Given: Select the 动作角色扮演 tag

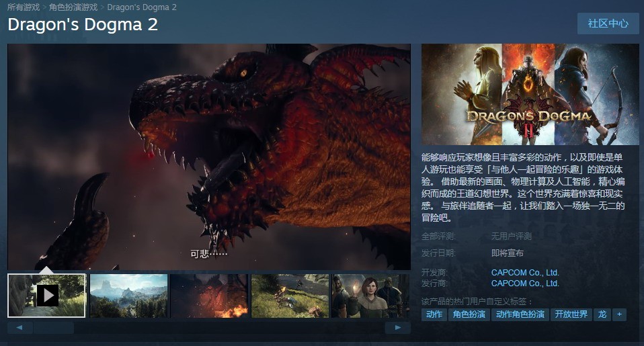Looking at the screenshot, I should pyautogui.click(x=520, y=314).
